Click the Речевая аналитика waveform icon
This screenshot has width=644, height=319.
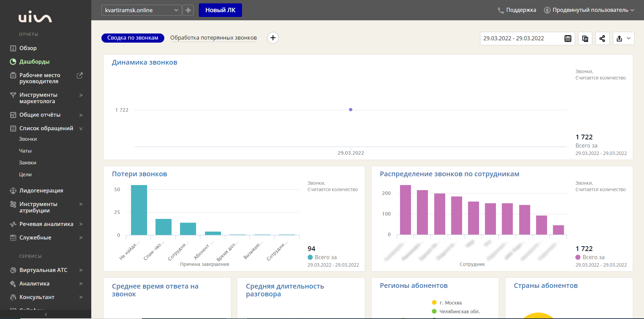pos(13,224)
